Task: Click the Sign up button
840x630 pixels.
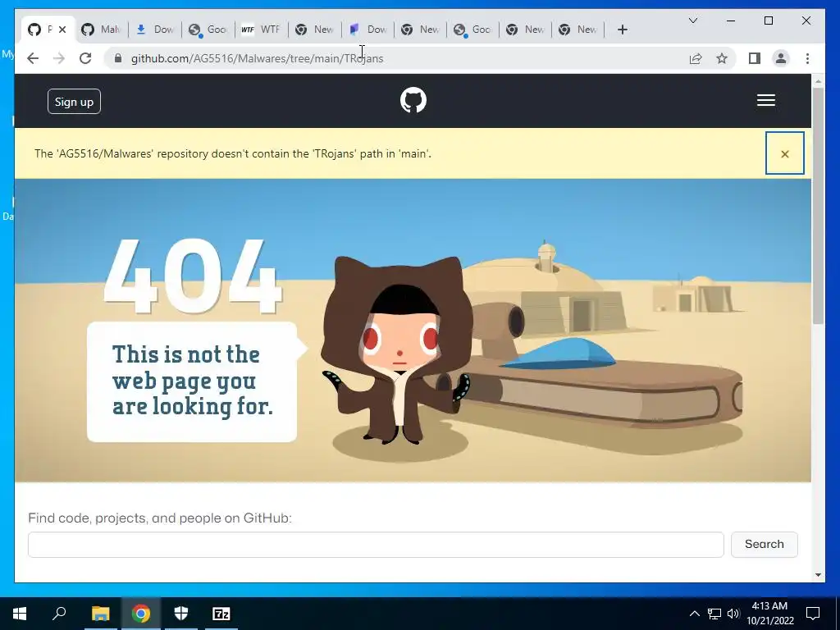Action: tap(74, 102)
